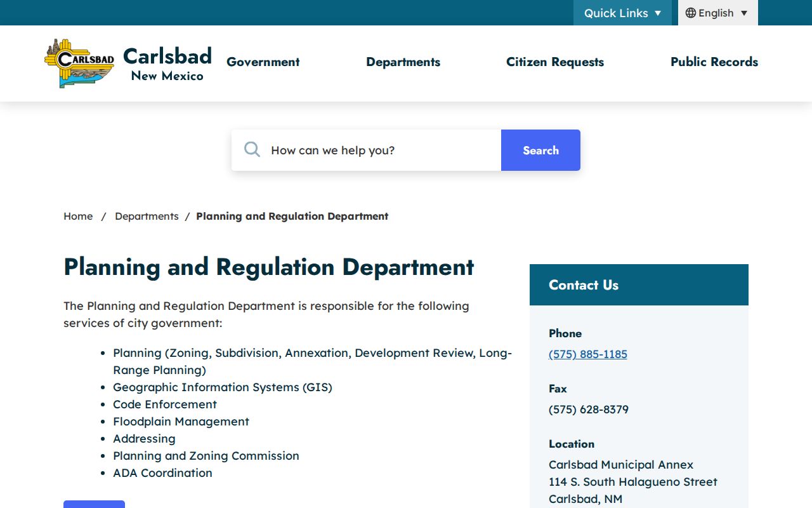
Task: Click the 'Planning and Regulation Department' breadcrumb text
Action: [x=292, y=217]
